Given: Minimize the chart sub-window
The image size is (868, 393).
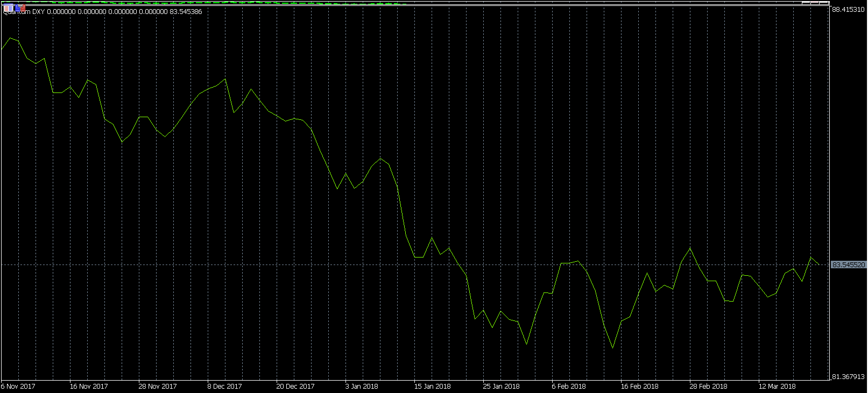Looking at the screenshot, I should click(806, 3).
